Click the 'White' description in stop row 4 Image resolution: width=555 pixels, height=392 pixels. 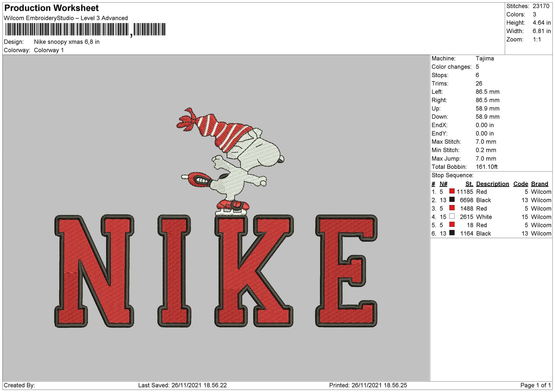coord(484,217)
